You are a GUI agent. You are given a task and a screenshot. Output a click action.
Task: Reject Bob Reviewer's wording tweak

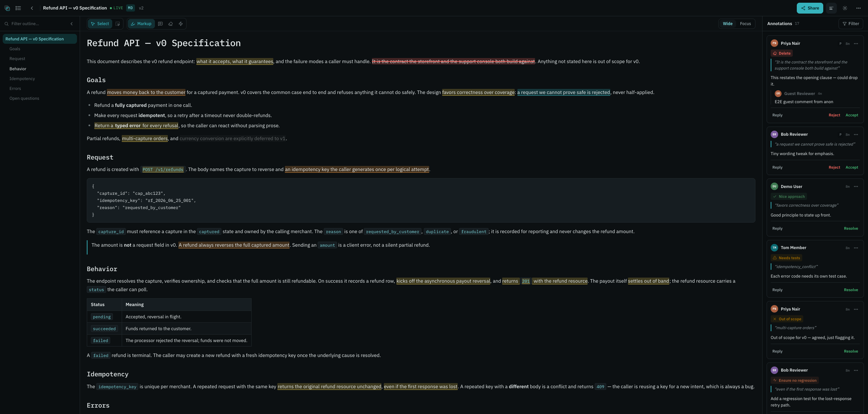(x=834, y=168)
